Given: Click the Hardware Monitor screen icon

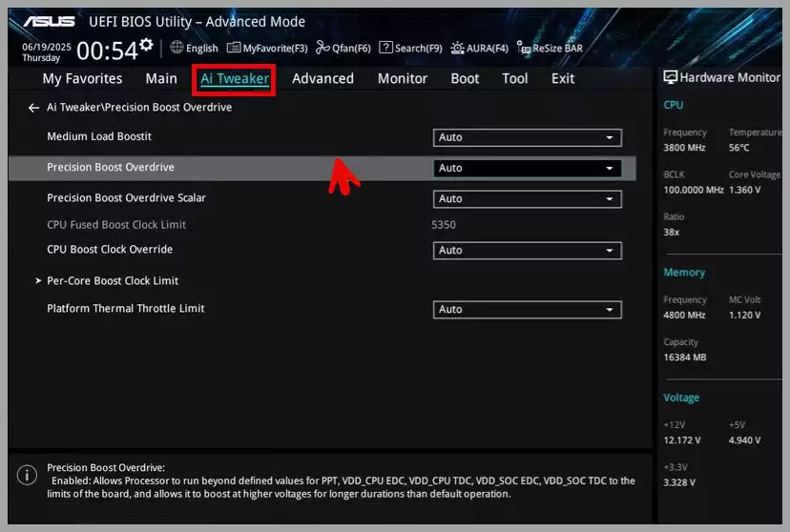Looking at the screenshot, I should coord(670,77).
